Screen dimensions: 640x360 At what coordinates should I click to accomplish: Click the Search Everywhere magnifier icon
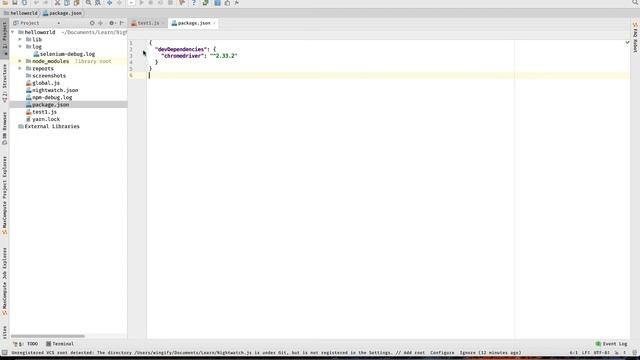click(635, 2)
